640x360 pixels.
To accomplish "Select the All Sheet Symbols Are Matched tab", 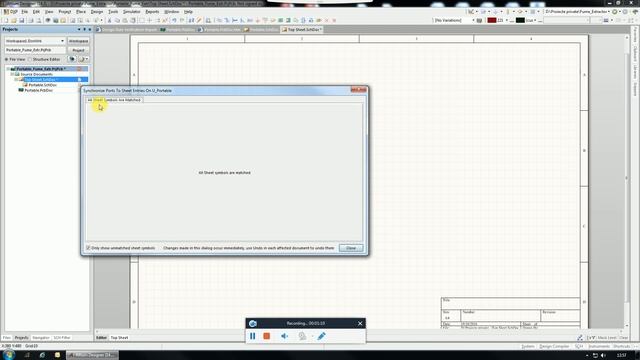I will tap(114, 100).
